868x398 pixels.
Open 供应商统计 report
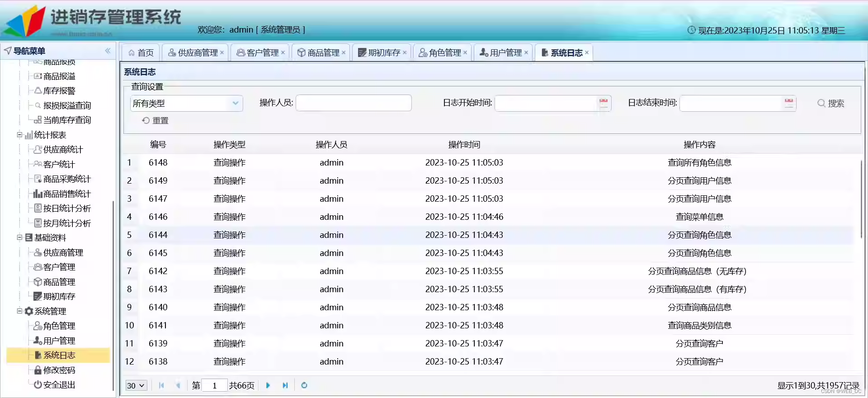(x=63, y=149)
